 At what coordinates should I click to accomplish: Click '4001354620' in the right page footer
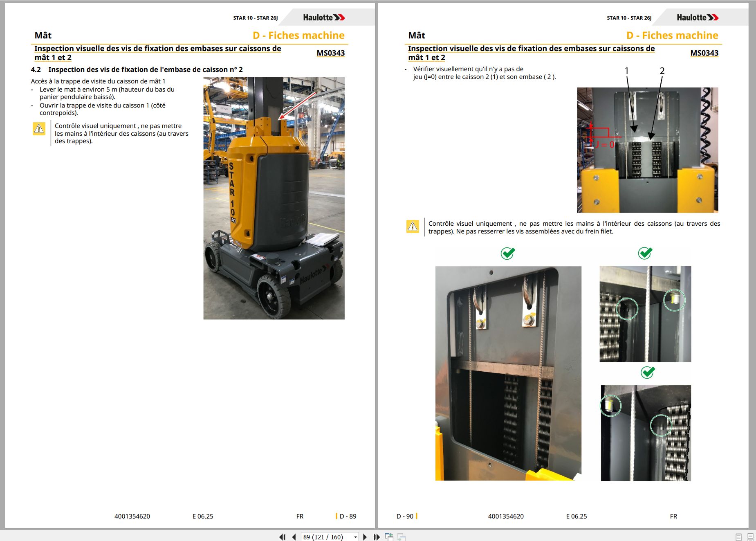506,516
